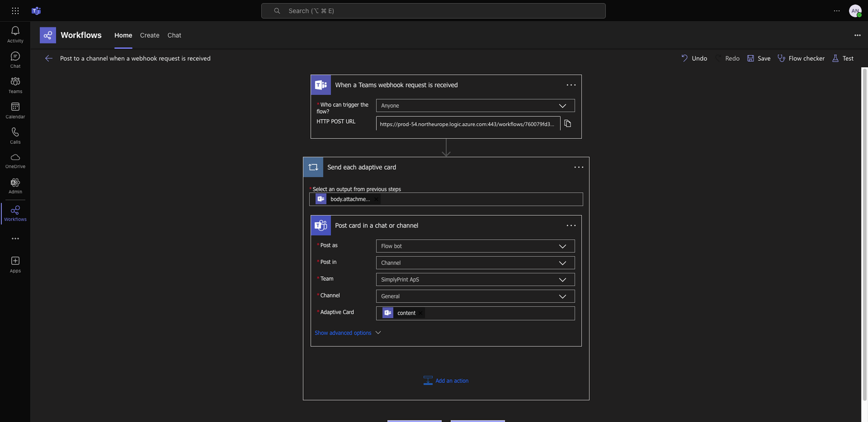Redo the last change
Image resolution: width=868 pixels, height=422 pixels.
point(727,59)
